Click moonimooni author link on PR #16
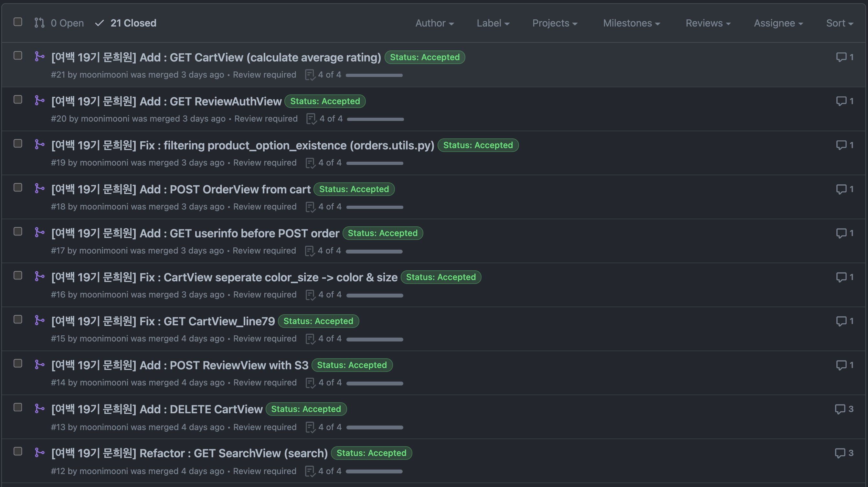868x487 pixels. [x=104, y=295]
